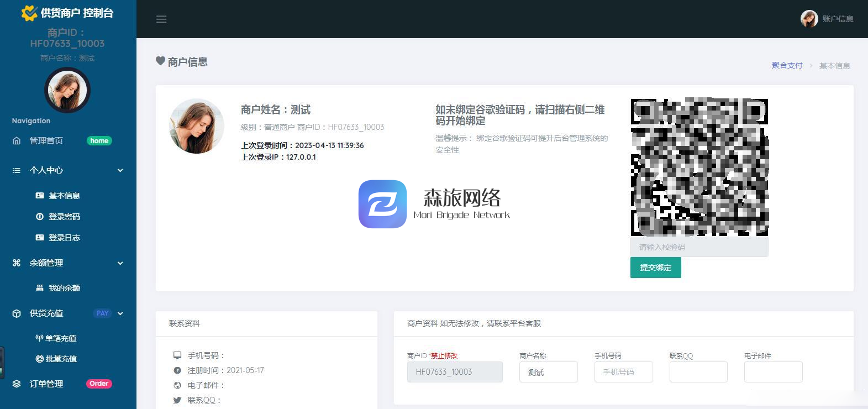Select 单笔充值 submenu item
Image resolution: width=868 pixels, height=409 pixels.
pyautogui.click(x=61, y=338)
